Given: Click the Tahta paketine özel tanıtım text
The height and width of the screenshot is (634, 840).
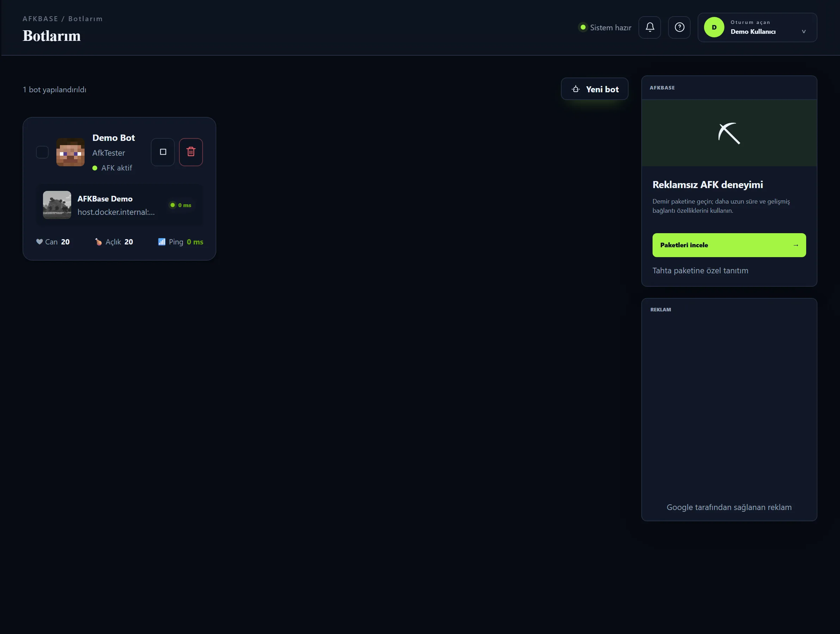Looking at the screenshot, I should [x=700, y=271].
